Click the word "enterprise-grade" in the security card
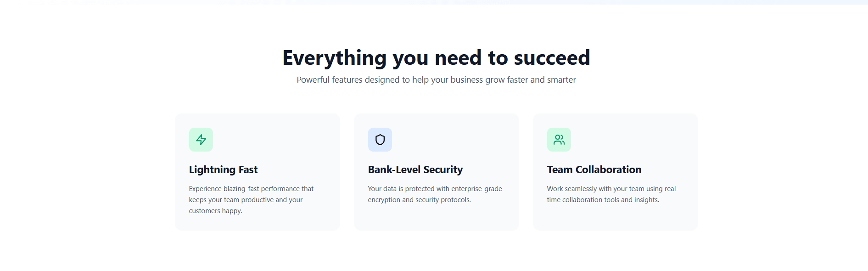 click(x=476, y=189)
